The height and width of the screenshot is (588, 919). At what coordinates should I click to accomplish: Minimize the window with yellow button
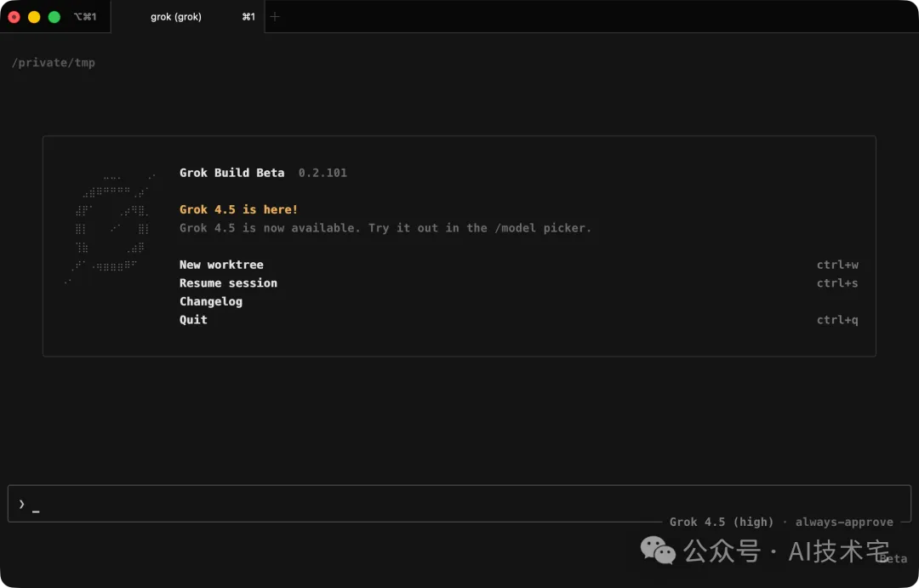(34, 17)
